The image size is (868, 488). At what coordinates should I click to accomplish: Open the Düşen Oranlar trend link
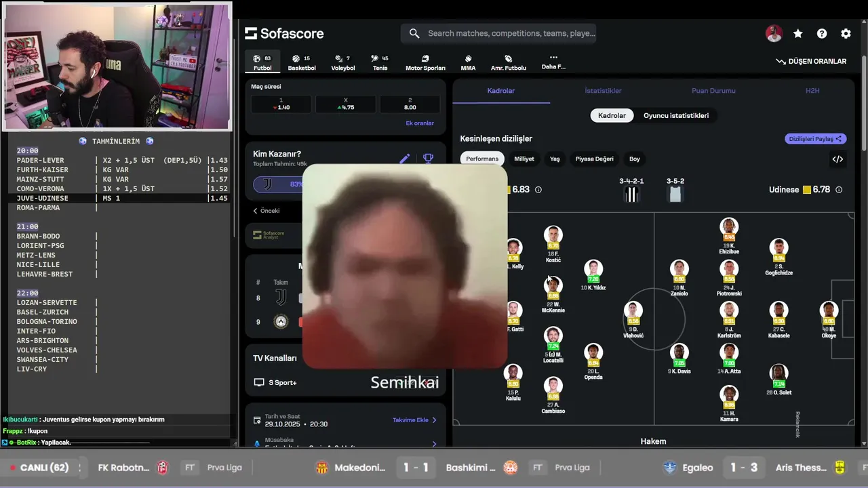point(811,61)
